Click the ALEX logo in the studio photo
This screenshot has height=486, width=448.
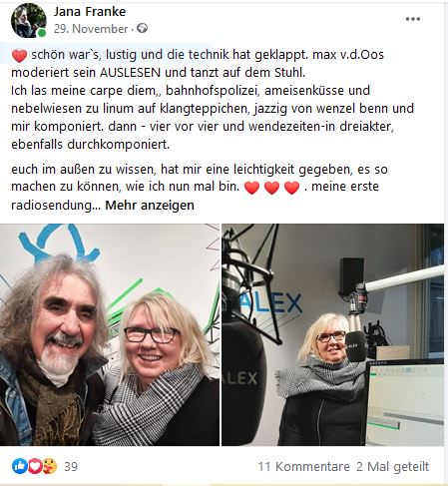pyautogui.click(x=272, y=303)
